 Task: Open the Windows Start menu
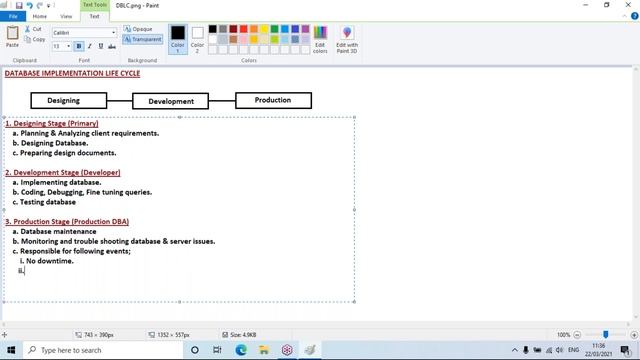point(11,350)
